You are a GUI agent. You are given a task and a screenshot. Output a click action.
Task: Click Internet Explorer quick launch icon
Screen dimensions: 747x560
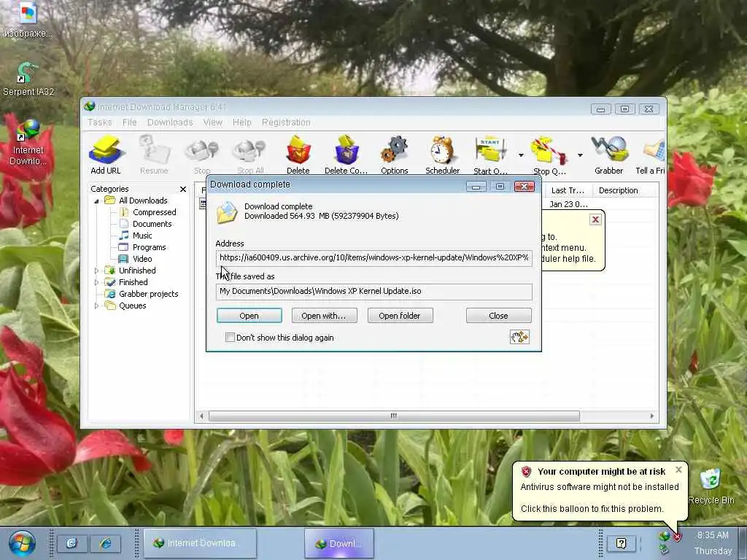tap(105, 543)
